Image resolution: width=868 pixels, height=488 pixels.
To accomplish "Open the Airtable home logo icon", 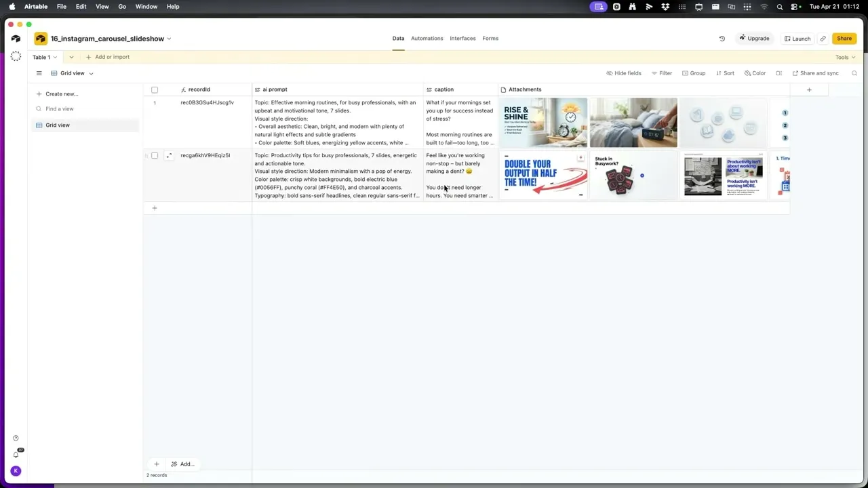I will tap(16, 39).
